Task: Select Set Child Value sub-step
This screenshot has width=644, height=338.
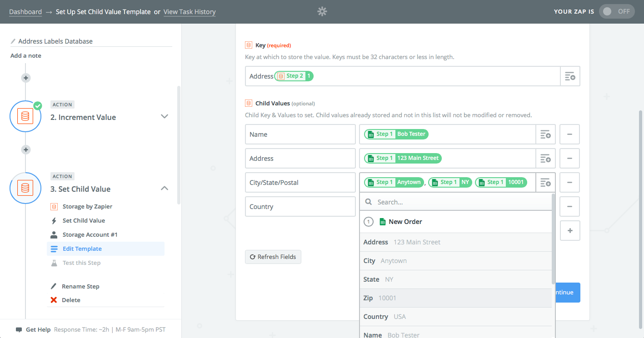Action: click(84, 221)
